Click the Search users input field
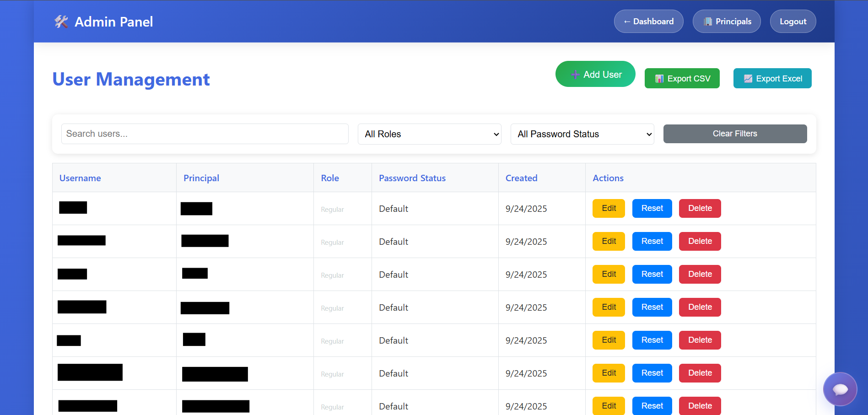 [x=205, y=134]
